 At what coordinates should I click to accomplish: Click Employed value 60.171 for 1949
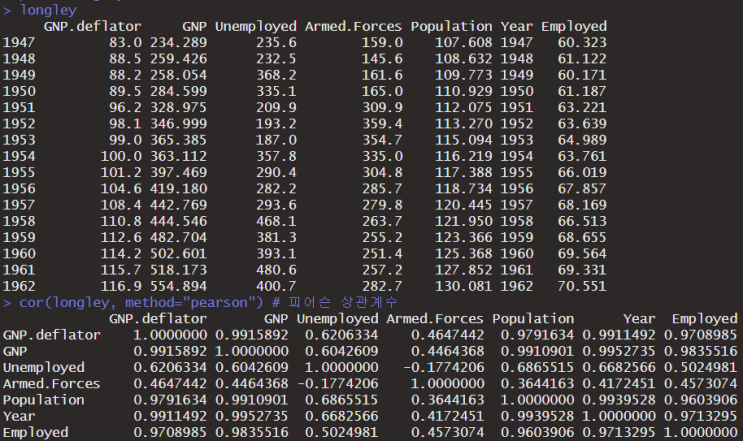[582, 75]
